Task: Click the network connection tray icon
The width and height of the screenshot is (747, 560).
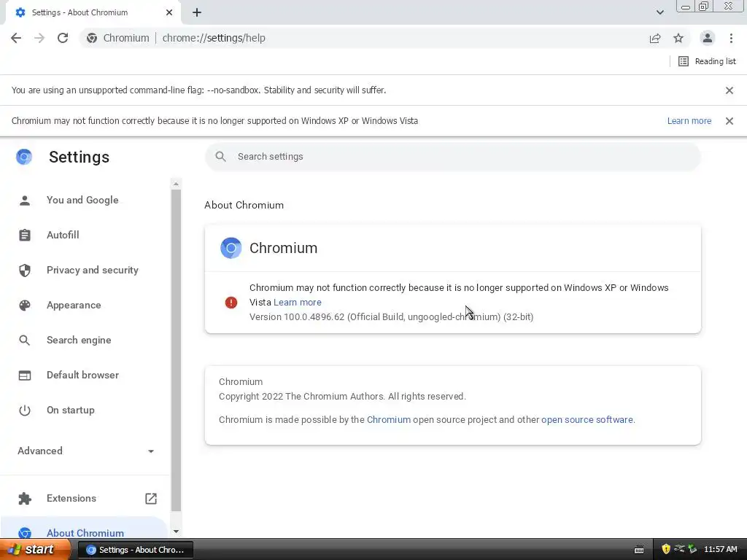Action: (679, 549)
